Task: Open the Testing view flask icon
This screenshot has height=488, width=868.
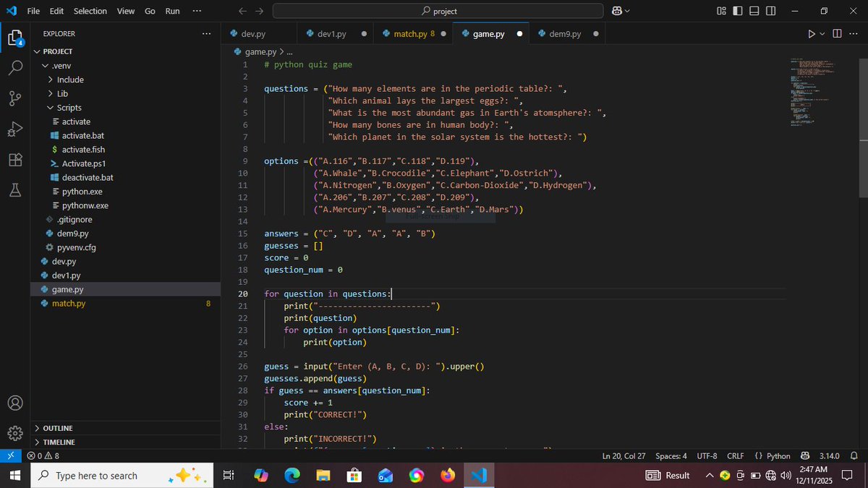Action: 15,190
